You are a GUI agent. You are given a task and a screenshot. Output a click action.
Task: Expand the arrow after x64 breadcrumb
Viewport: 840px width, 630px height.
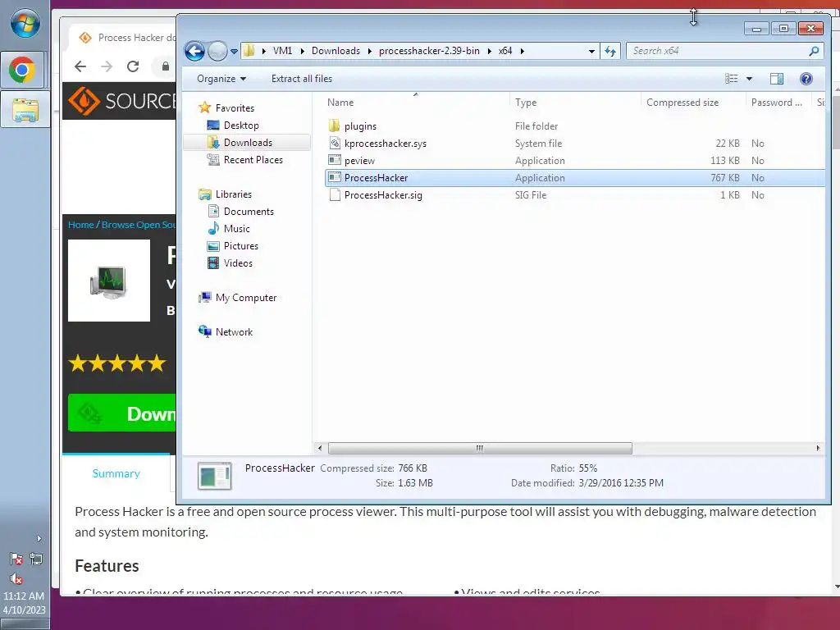pos(522,52)
